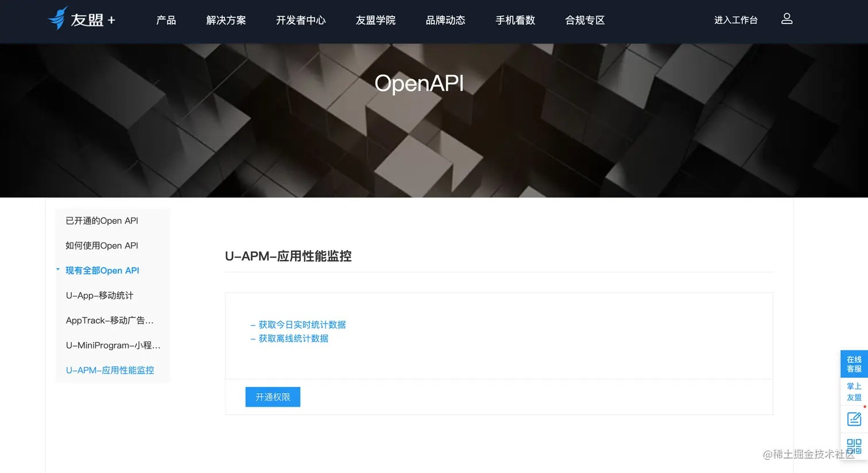
Task: Open 在线客服 online support widget
Action: click(854, 364)
